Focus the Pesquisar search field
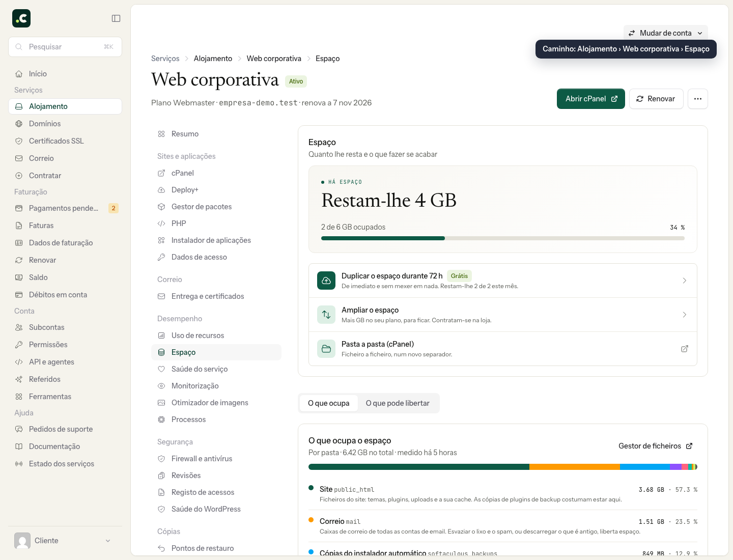This screenshot has height=560, width=733. [65, 47]
